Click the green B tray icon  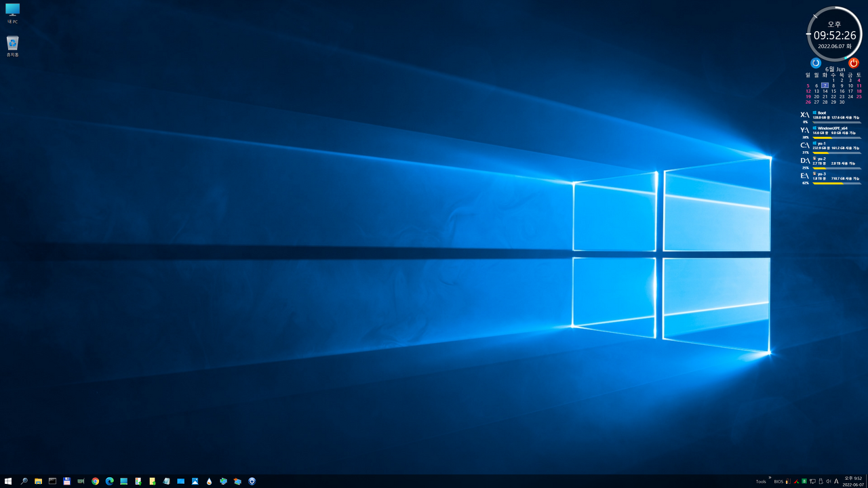tap(804, 481)
